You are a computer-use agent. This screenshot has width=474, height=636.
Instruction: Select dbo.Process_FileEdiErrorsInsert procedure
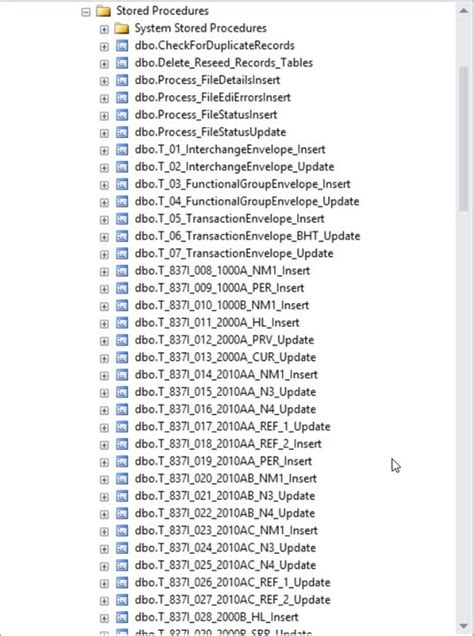pyautogui.click(x=213, y=98)
